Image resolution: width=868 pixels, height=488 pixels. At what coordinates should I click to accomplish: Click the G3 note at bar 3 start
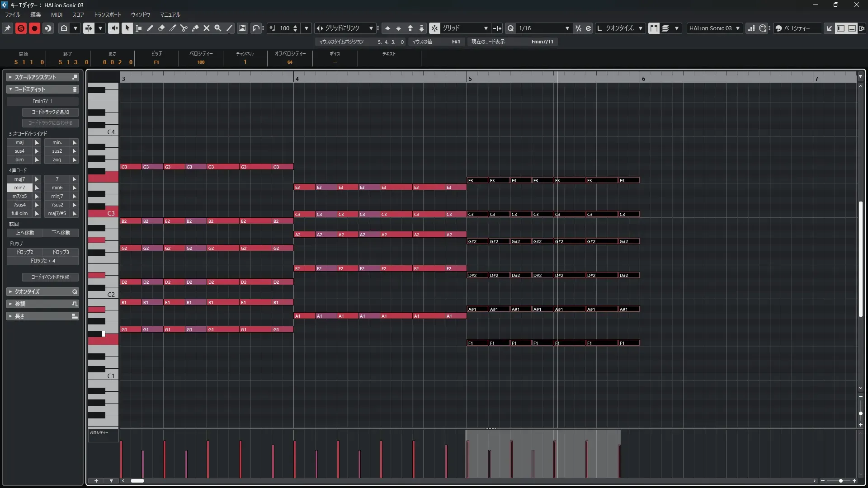pos(130,167)
